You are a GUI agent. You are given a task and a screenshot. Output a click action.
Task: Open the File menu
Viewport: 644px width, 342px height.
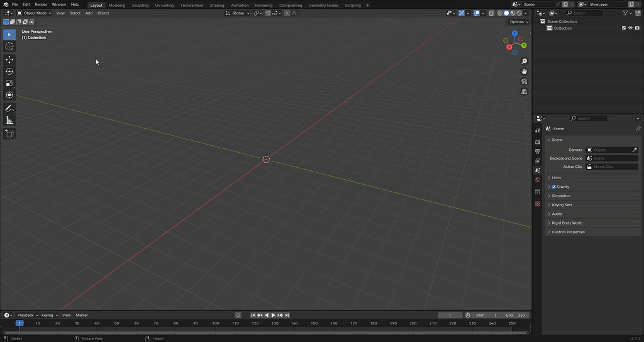pos(15,4)
